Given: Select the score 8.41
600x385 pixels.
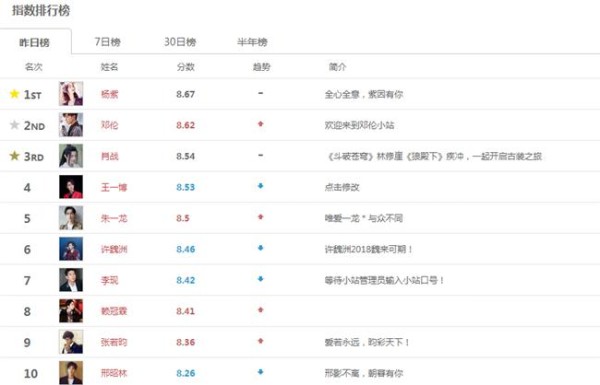Looking at the screenshot, I should 186,311.
